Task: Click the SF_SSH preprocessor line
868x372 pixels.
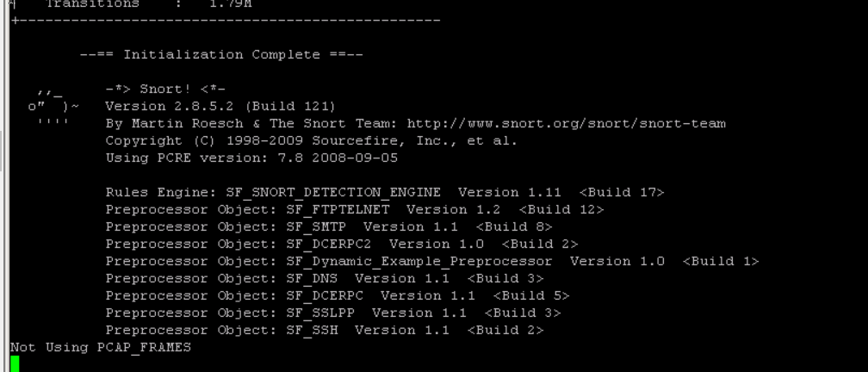Action: [324, 331]
